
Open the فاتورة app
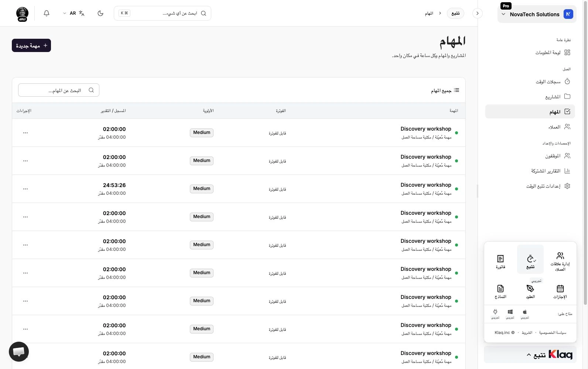point(500,261)
